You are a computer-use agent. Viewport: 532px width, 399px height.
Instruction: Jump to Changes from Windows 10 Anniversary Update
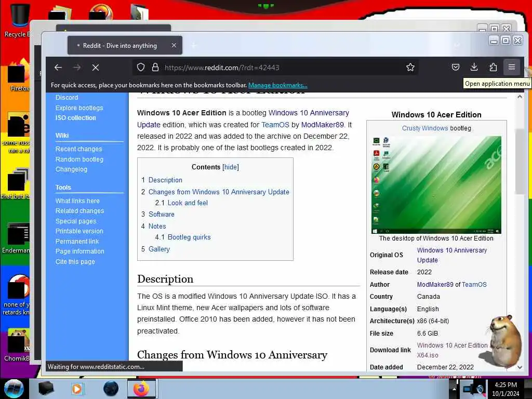(x=219, y=192)
